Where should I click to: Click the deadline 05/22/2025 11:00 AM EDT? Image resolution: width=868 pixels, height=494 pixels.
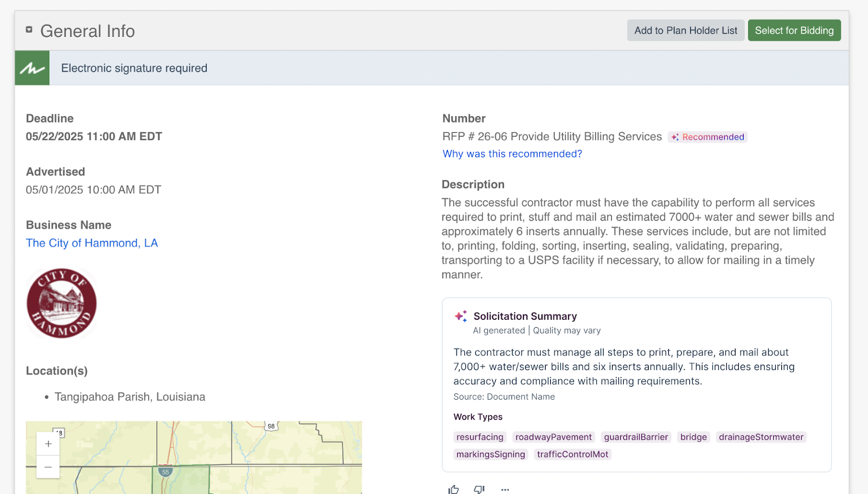point(94,136)
